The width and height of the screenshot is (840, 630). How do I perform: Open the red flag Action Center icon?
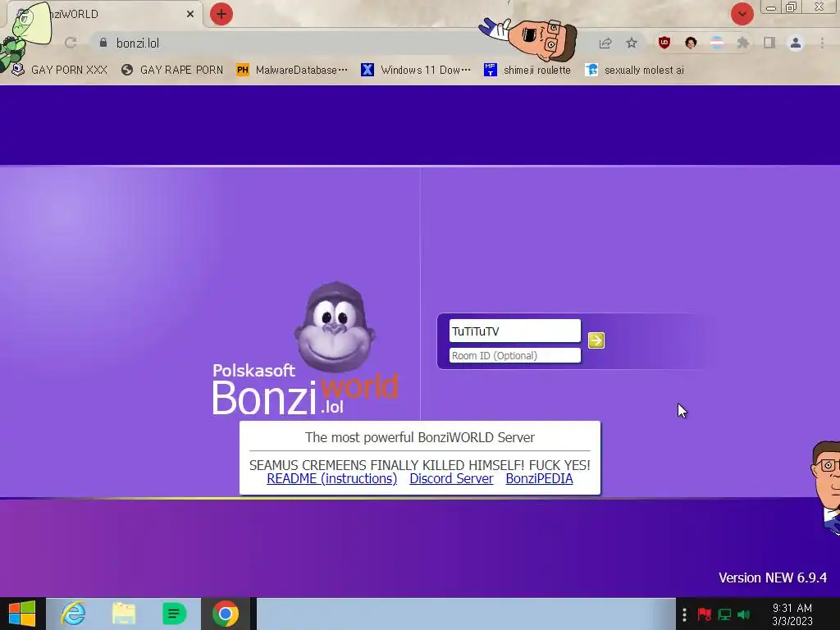point(704,614)
